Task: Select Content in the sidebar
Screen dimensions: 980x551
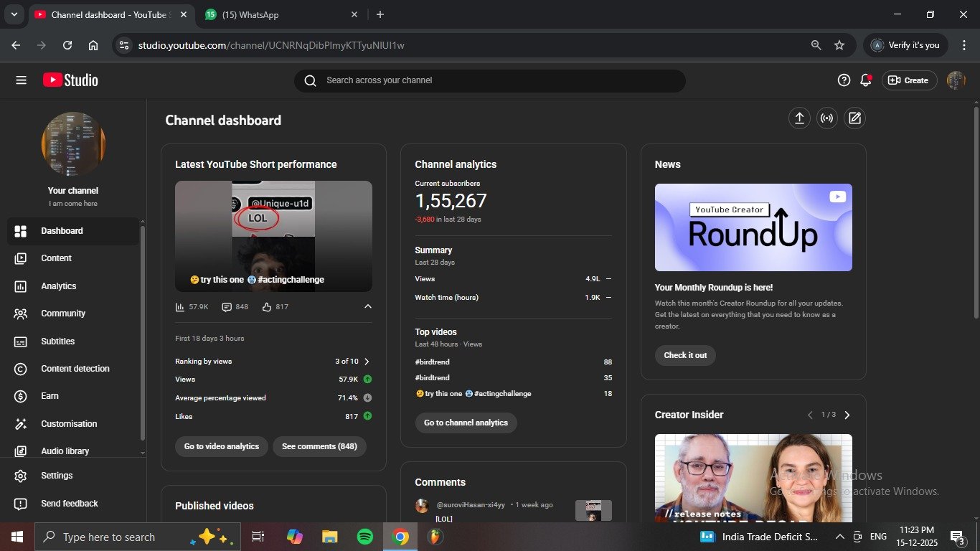Action: tap(56, 258)
